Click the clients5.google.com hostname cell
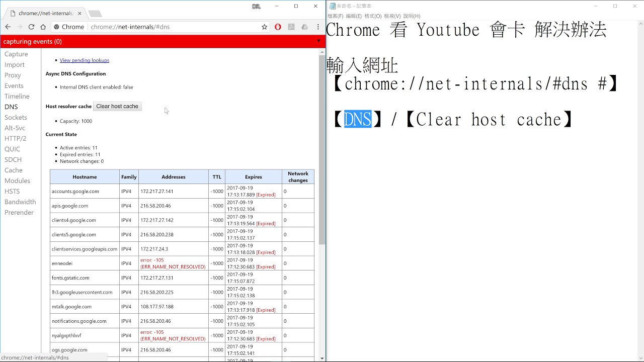 85,234
